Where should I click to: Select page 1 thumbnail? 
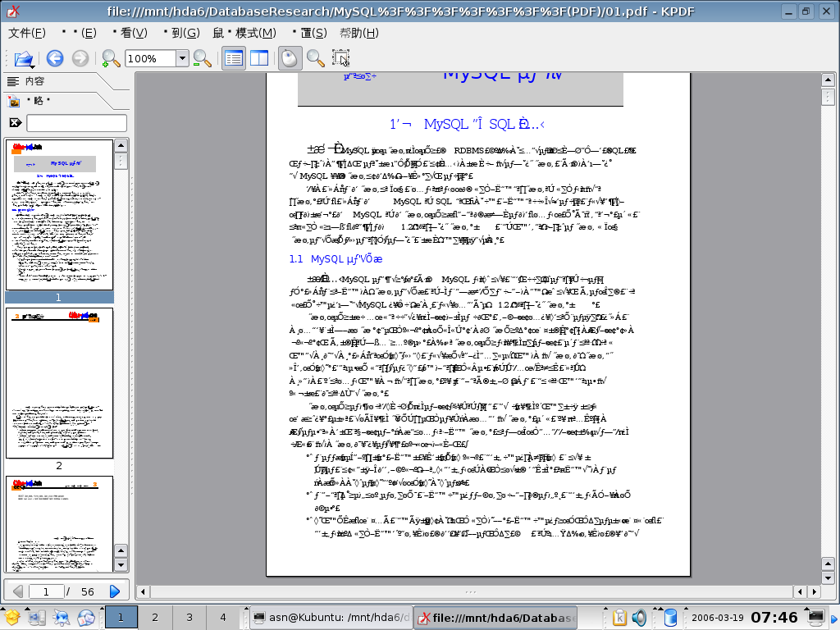coord(59,215)
